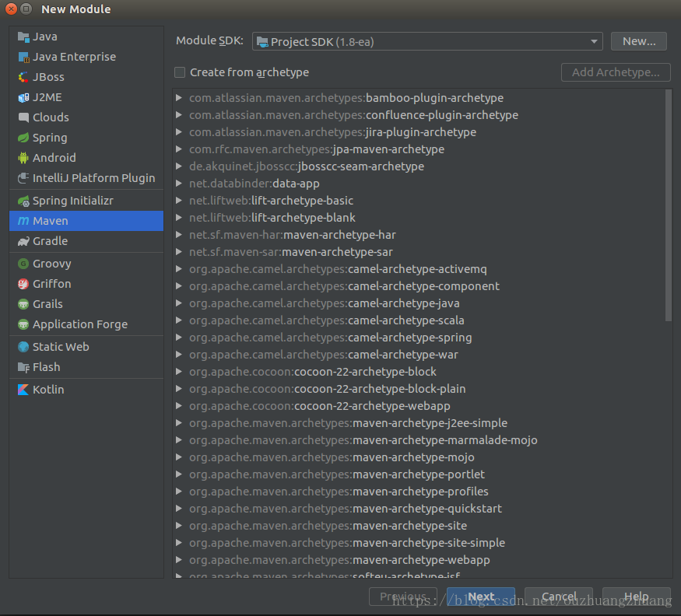This screenshot has height=616, width=681.
Task: Click the Java Enterprise icon
Action: point(23,57)
